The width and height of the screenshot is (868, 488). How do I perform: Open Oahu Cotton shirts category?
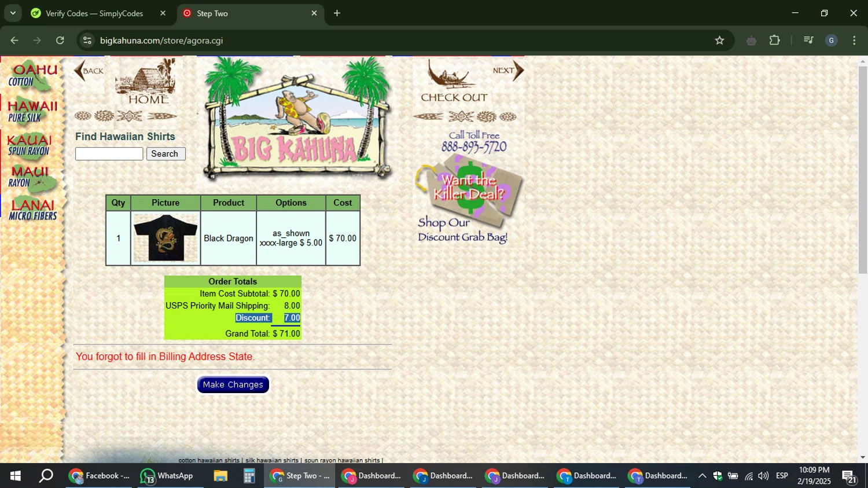(x=32, y=76)
